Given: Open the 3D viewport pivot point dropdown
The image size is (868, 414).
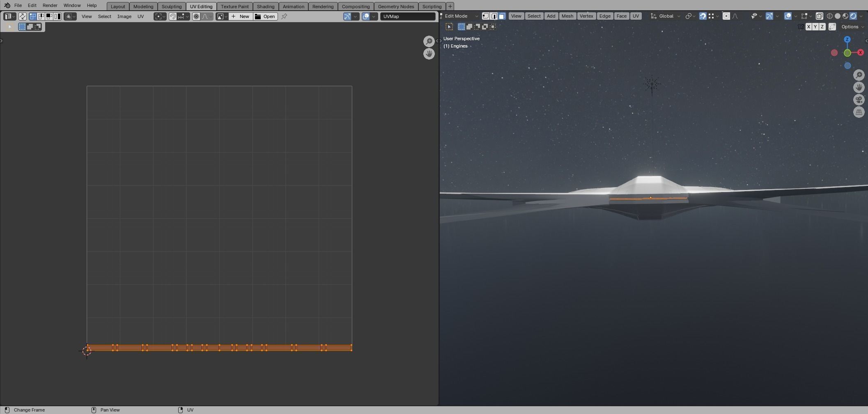Looking at the screenshot, I should pos(690,16).
